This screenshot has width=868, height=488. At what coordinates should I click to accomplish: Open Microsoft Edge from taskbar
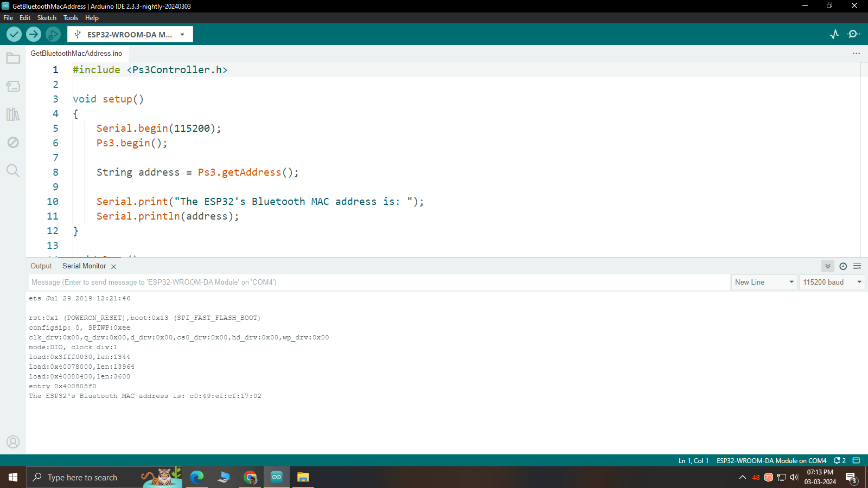point(196,477)
